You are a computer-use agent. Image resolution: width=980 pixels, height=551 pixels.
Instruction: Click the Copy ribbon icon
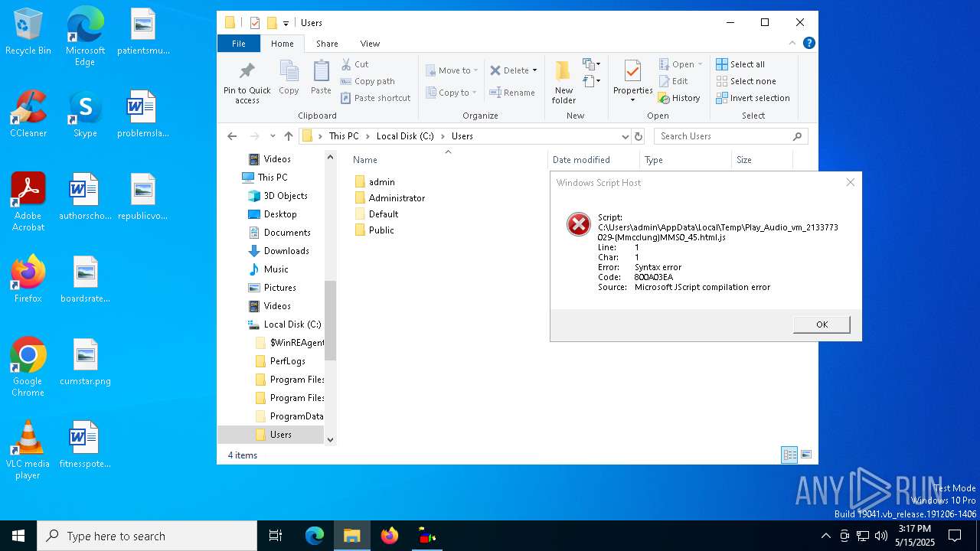289,78
